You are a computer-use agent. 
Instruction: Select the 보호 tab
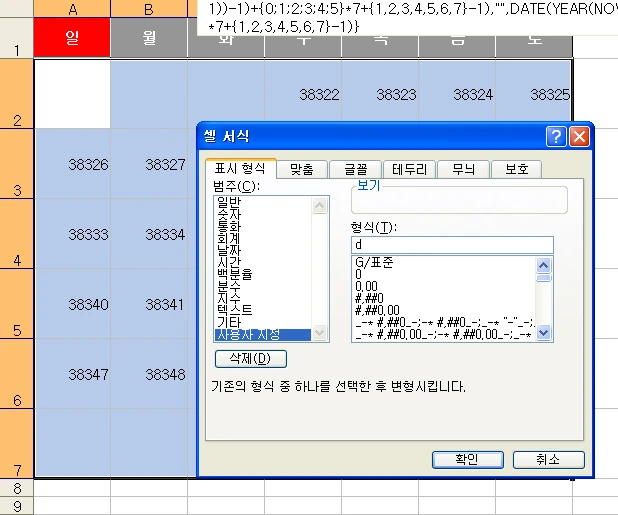coord(517,169)
